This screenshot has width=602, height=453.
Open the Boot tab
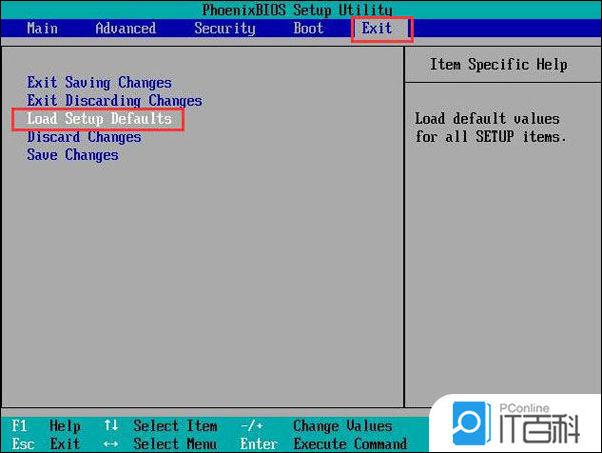click(x=308, y=28)
